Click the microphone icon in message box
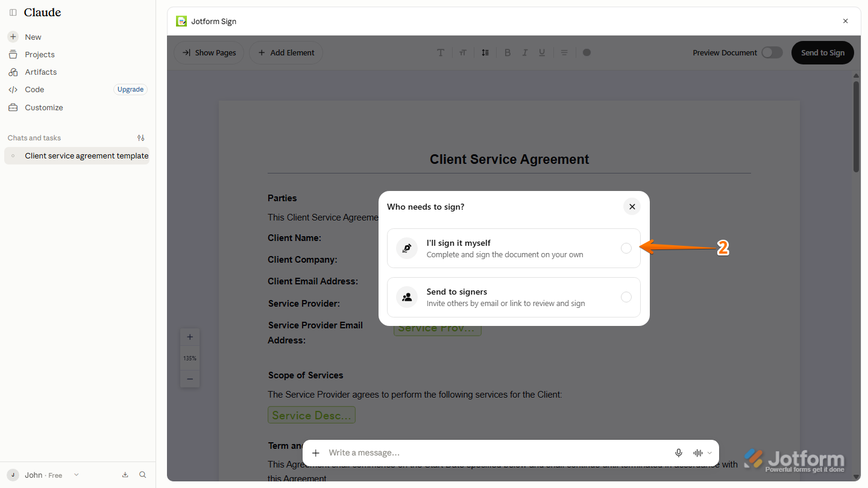 (x=679, y=453)
